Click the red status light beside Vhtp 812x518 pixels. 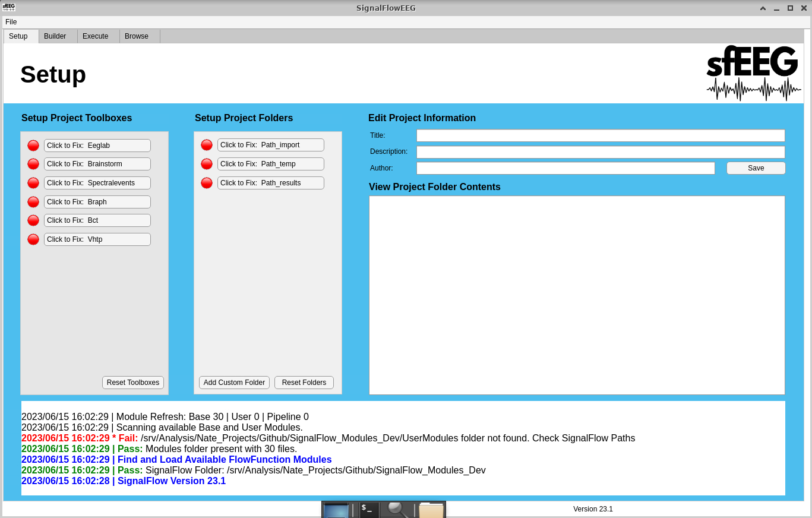33,239
